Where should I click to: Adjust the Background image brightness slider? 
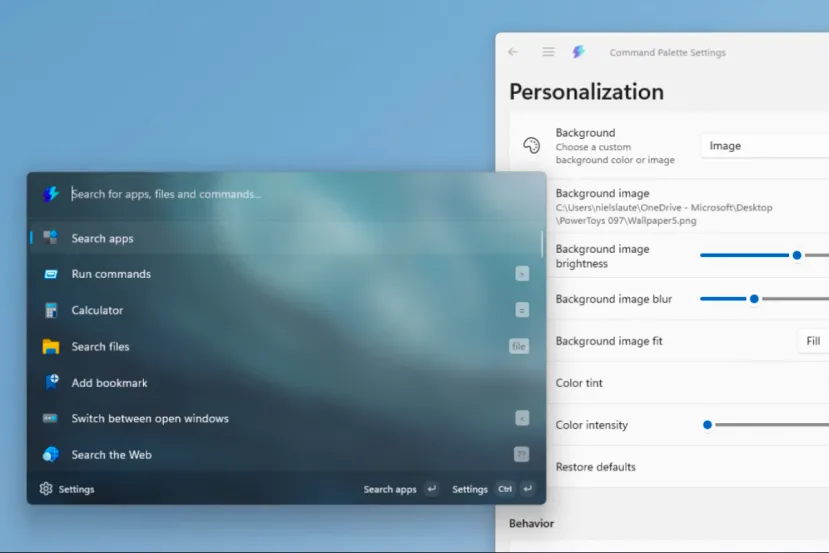pos(797,255)
